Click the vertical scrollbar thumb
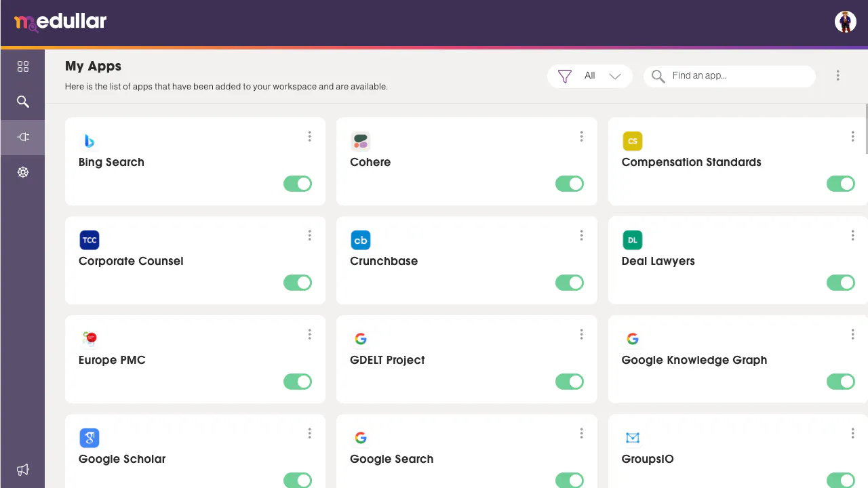This screenshot has width=868, height=488. coord(866,129)
